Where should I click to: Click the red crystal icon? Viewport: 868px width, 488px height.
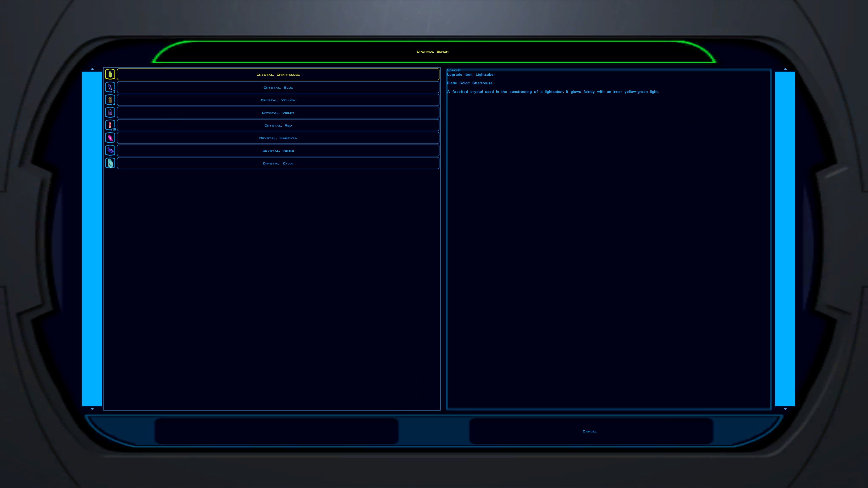[110, 125]
